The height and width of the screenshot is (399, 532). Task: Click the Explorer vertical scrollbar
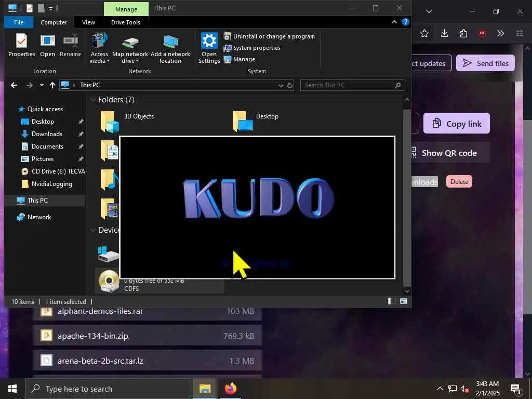407,198
